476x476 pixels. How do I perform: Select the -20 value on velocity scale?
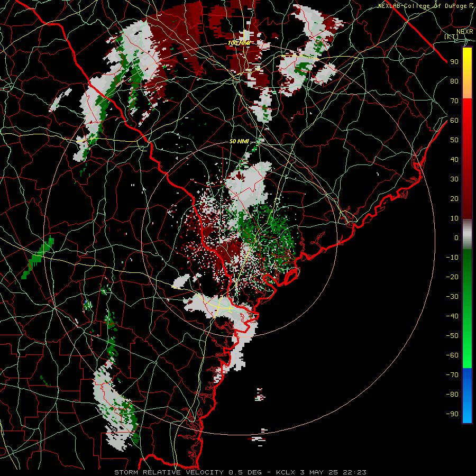[452, 277]
